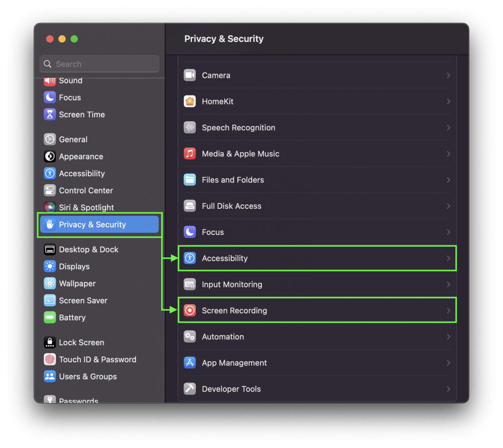Click the Displays sun icon
This screenshot has width=503, height=448.
50,266
